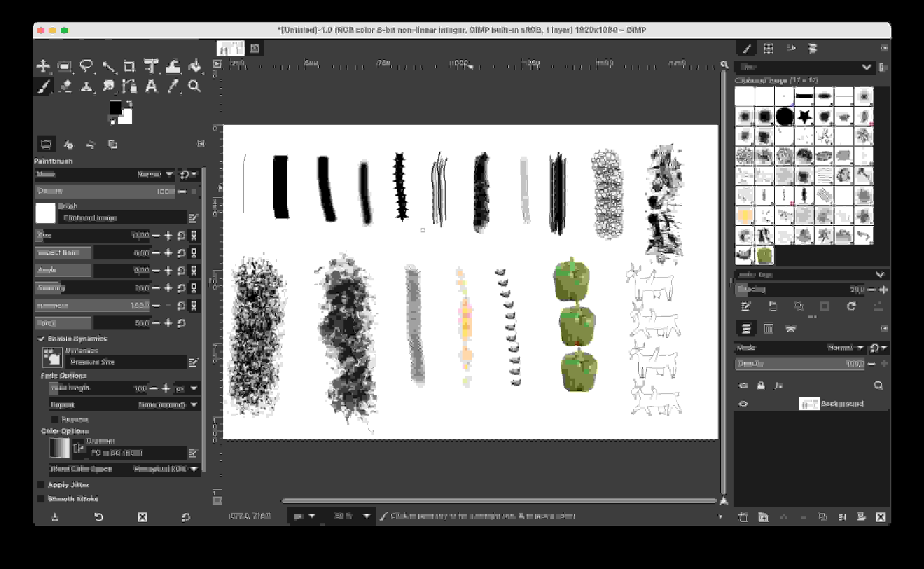This screenshot has width=924, height=569.
Task: Open the brush editor from the Brushes panel
Action: pyautogui.click(x=746, y=307)
